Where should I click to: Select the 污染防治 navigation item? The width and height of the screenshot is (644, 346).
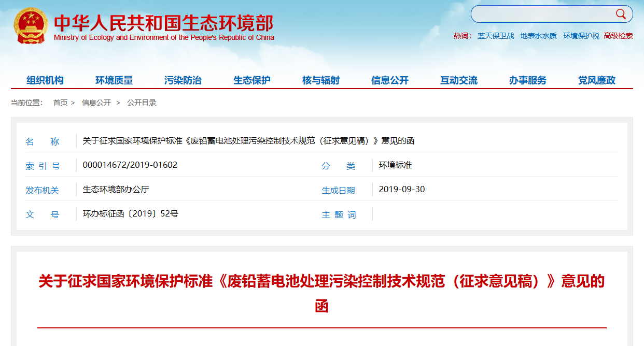pos(183,80)
